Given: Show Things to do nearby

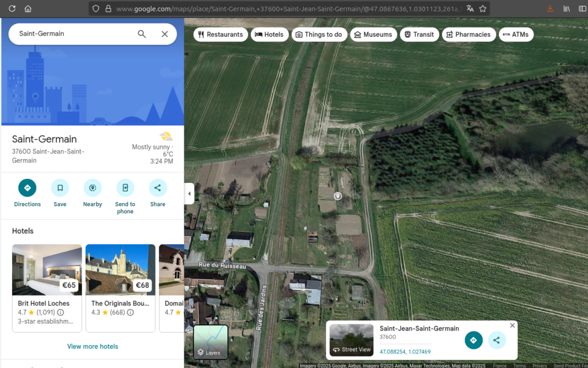Looking at the screenshot, I should 319,34.
